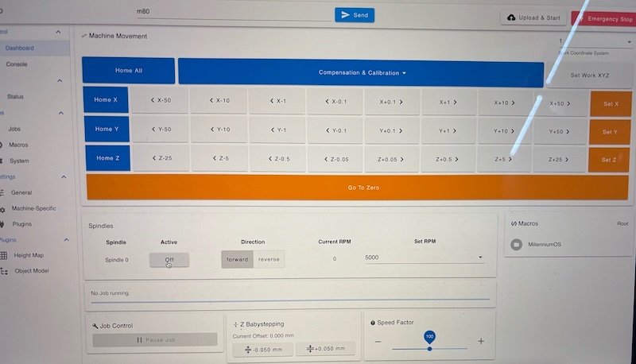
Task: Click the Go To Zero bar
Action: tap(357, 188)
